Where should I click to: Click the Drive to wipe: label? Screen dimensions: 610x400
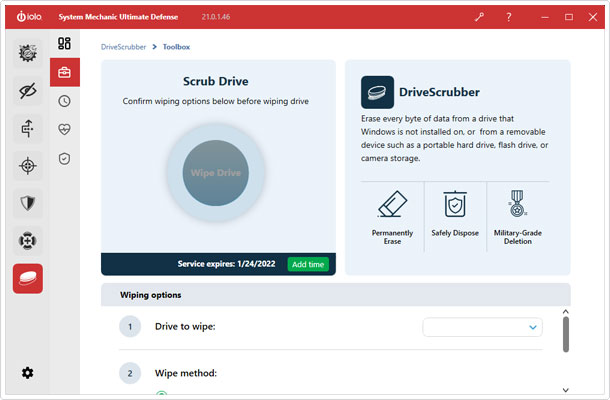185,326
